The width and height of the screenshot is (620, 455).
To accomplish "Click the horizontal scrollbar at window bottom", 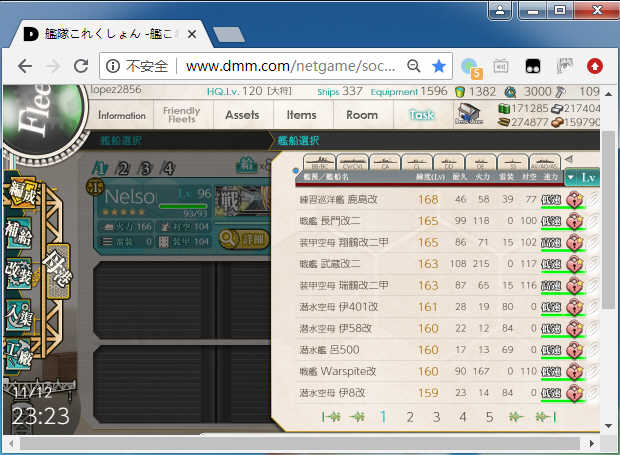I will 300,444.
